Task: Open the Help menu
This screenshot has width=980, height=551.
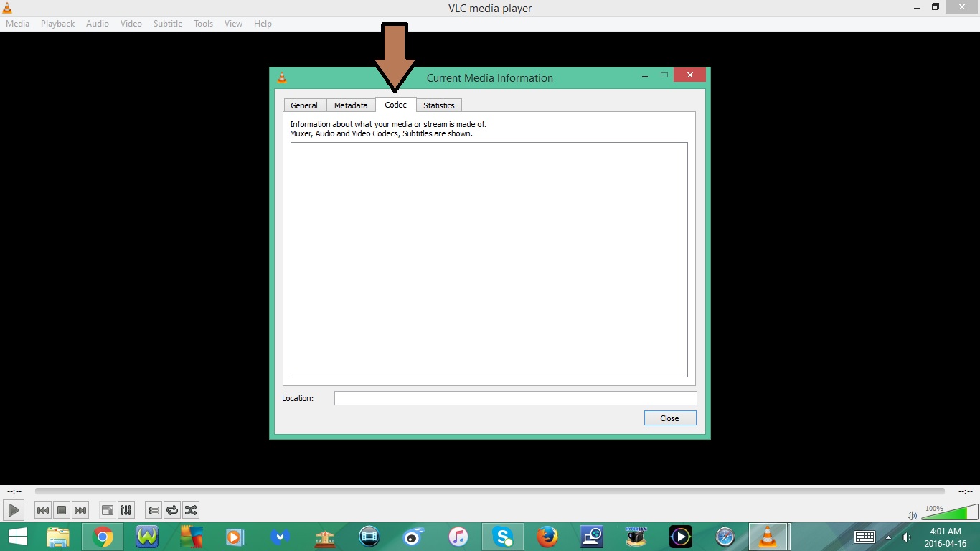Action: 263,24
